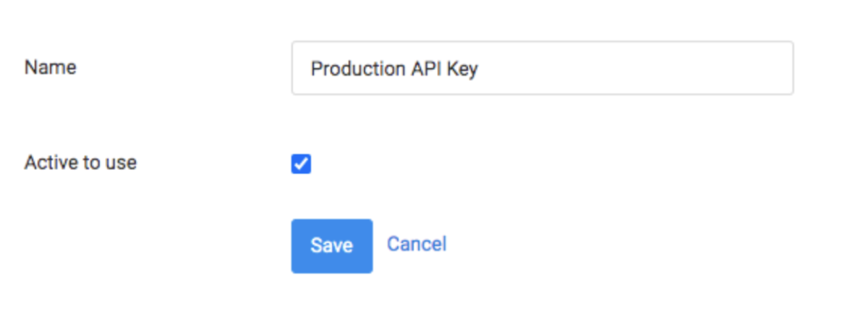Click the Save button below the checkbox
Viewport: 868px width, 325px height.
click(x=332, y=246)
